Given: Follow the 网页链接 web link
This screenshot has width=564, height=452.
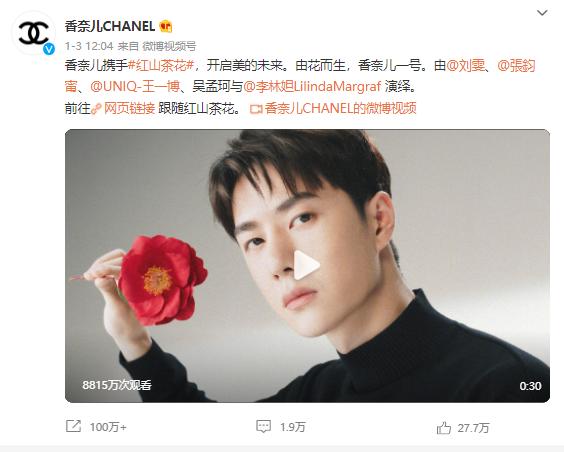Looking at the screenshot, I should 123,108.
